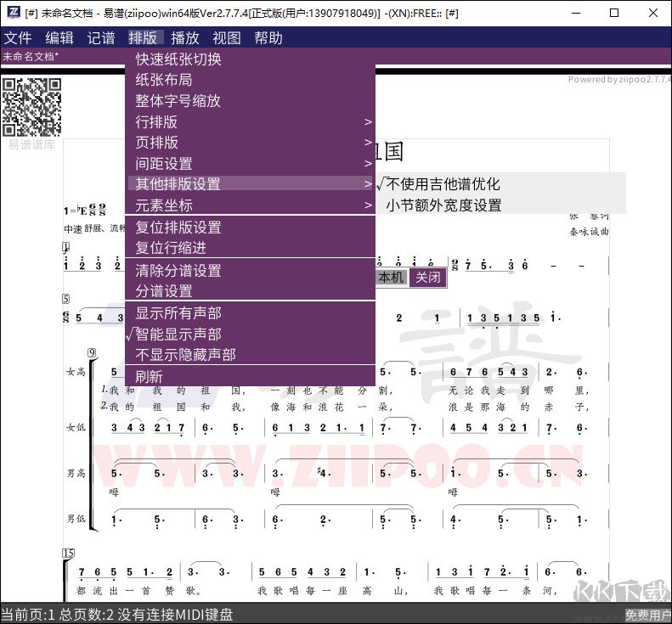Open 小节额外宽度设置 submenu item
This screenshot has height=624, width=672.
[x=500, y=205]
